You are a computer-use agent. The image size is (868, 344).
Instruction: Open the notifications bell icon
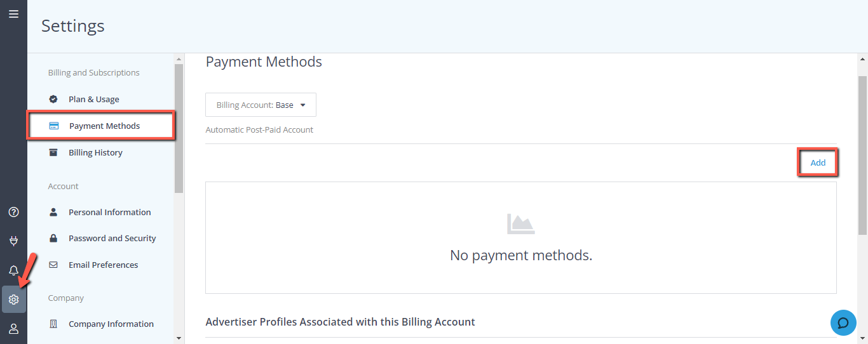click(x=13, y=270)
